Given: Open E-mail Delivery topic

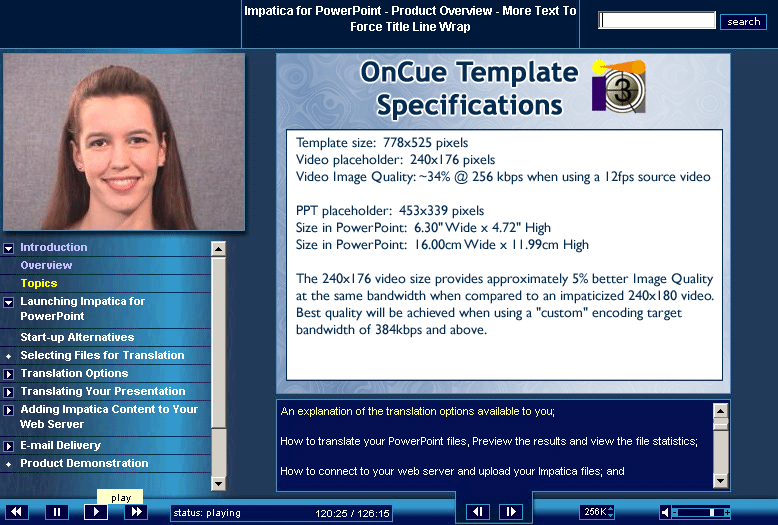Looking at the screenshot, I should click(60, 445).
